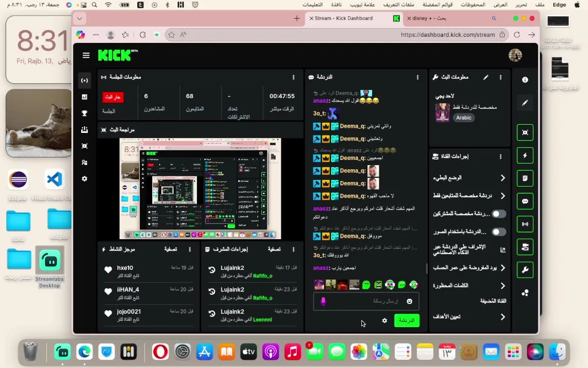
Task: Open the community users icon in the left sidebar
Action: point(84,163)
